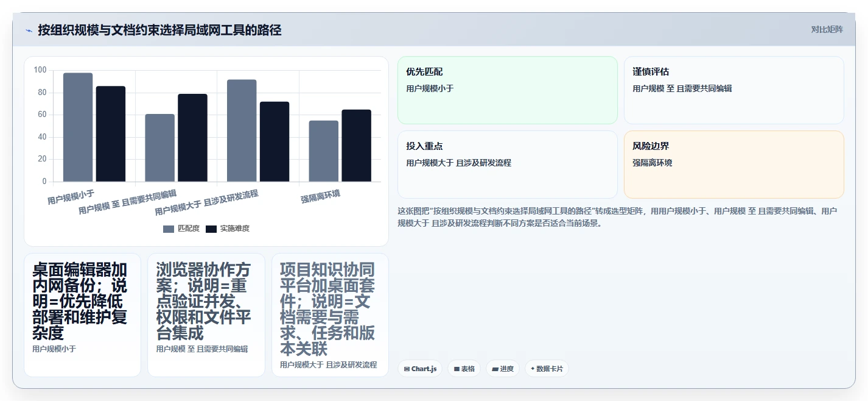Image resolution: width=868 pixels, height=401 pixels.
Task: Open the 投入重点 matrix card
Action: coord(508,165)
